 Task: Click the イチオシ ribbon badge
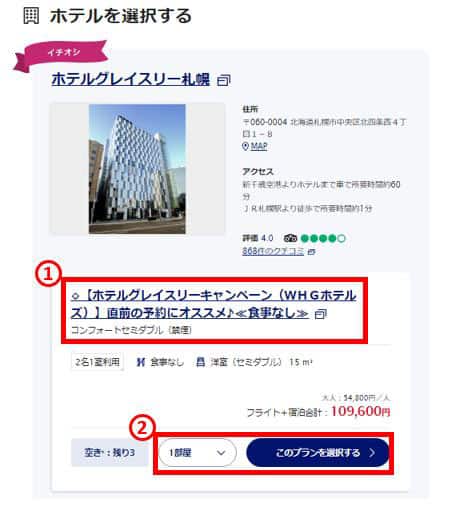click(61, 55)
